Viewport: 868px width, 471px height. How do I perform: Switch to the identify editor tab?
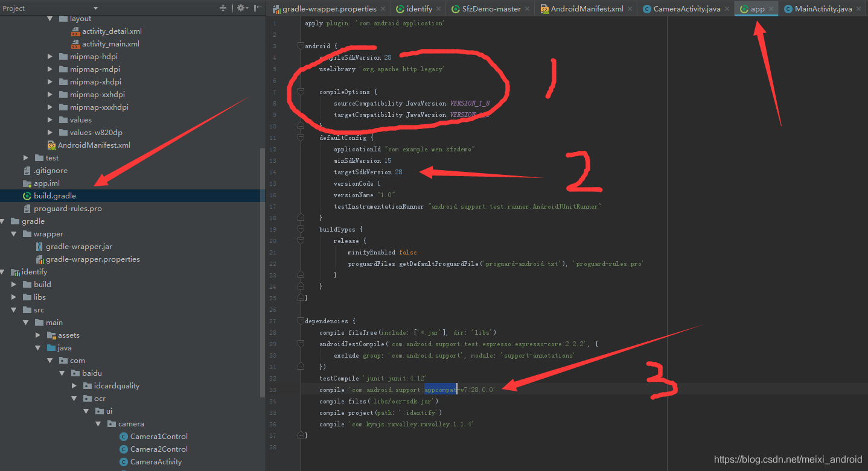pos(418,8)
